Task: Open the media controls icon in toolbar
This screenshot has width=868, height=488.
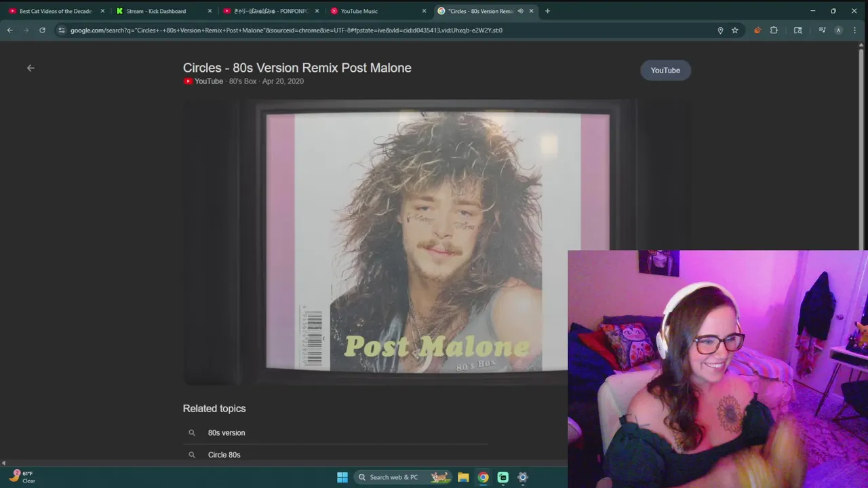Action: (822, 30)
